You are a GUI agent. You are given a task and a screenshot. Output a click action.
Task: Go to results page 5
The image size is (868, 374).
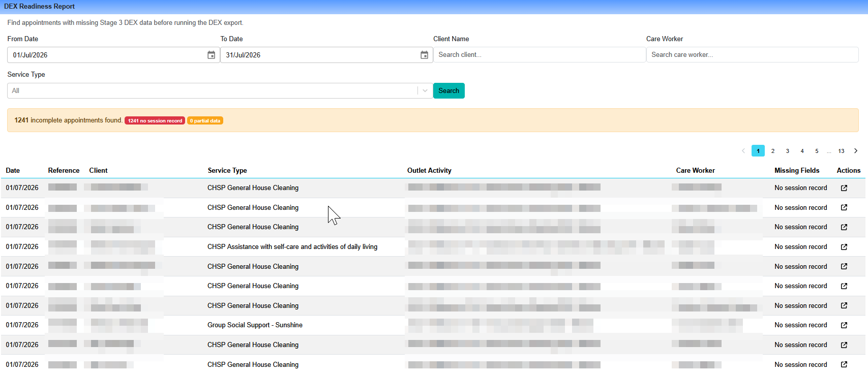(817, 151)
